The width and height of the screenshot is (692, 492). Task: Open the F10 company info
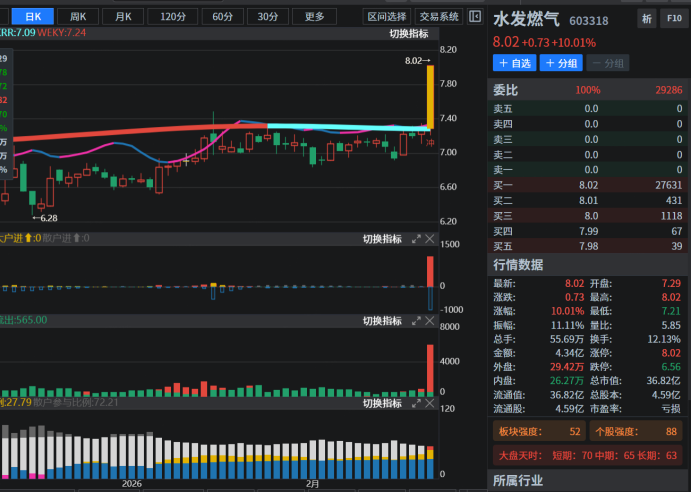point(674,20)
